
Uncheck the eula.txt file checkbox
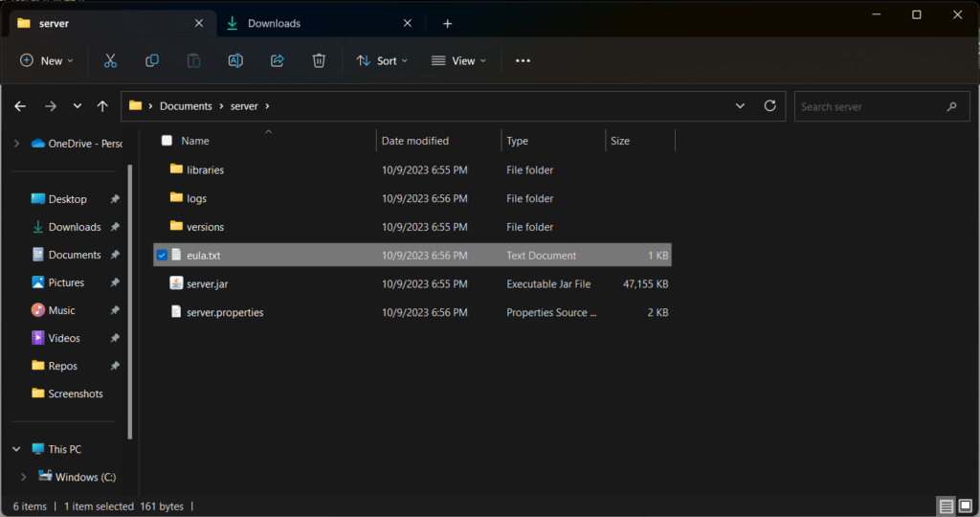(162, 255)
